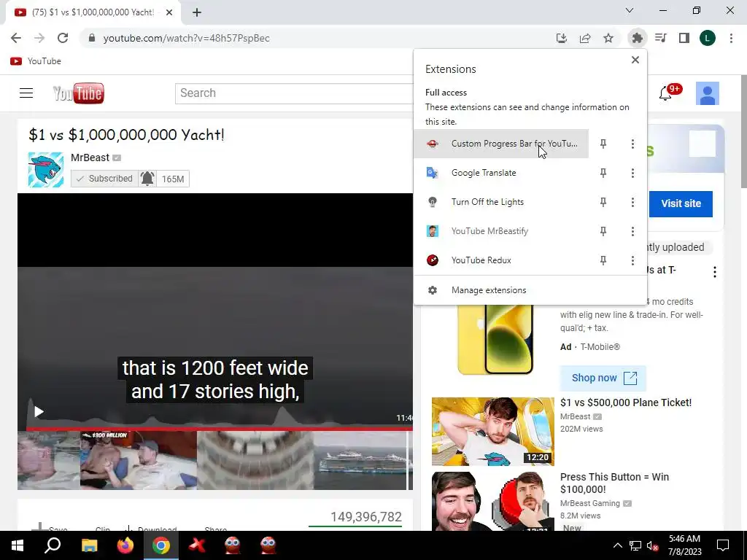Seek on the red video progress bar
747x560 pixels.
[x=219, y=429]
